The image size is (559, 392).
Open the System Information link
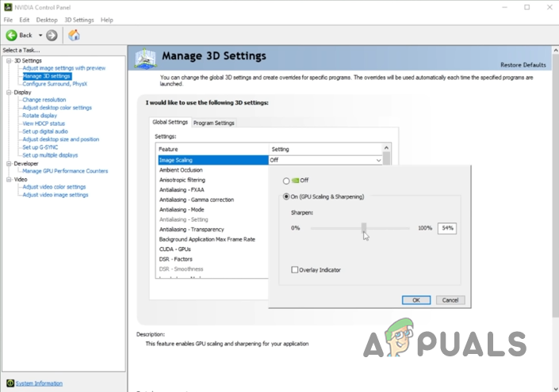tap(39, 383)
